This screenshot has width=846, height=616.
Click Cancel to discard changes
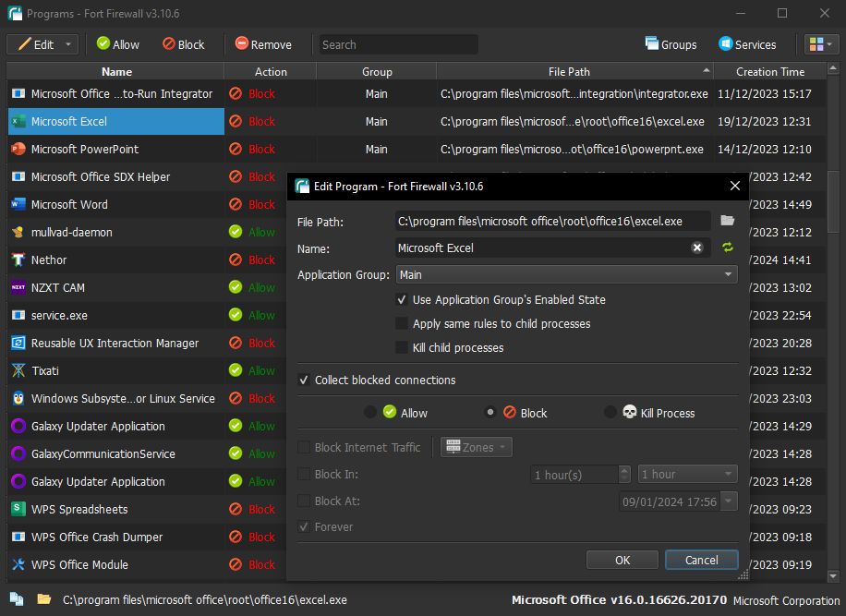tap(701, 560)
